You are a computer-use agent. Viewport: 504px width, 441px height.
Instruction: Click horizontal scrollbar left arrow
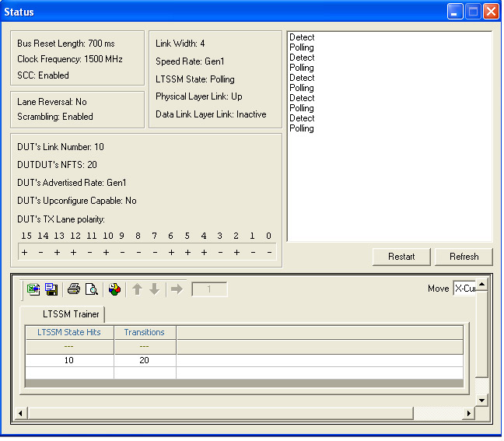(21, 415)
